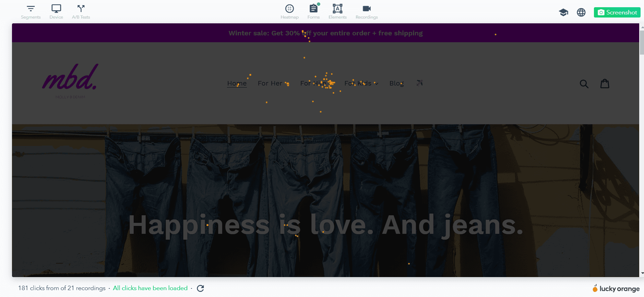Click the globe icon
The height and width of the screenshot is (297, 644).
(x=581, y=12)
